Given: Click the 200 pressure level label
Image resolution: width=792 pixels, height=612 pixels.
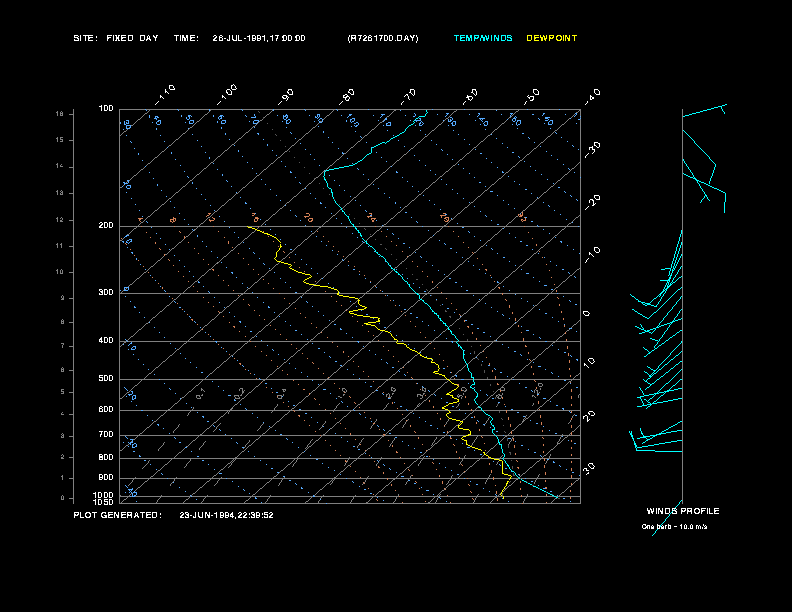Looking at the screenshot, I should [x=106, y=226].
